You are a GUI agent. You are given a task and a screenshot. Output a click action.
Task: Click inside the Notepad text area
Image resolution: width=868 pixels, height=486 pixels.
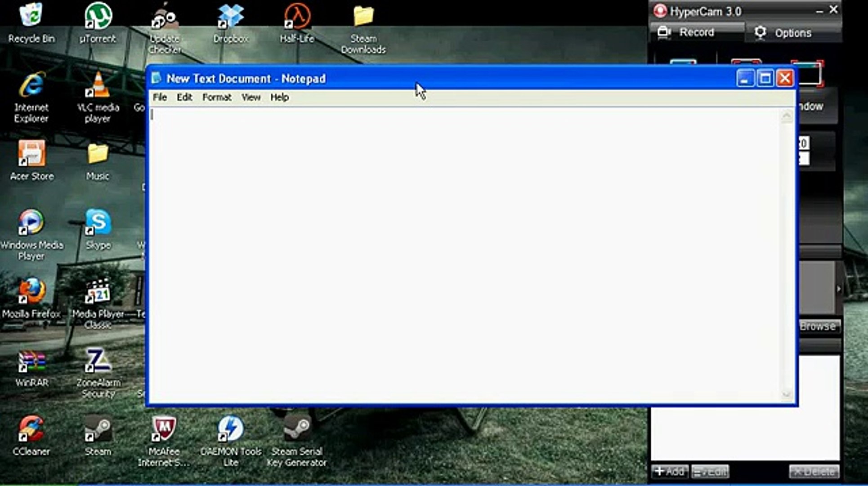[x=463, y=252]
